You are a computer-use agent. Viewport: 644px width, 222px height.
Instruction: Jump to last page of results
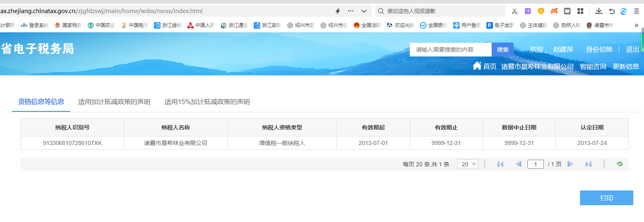588,164
